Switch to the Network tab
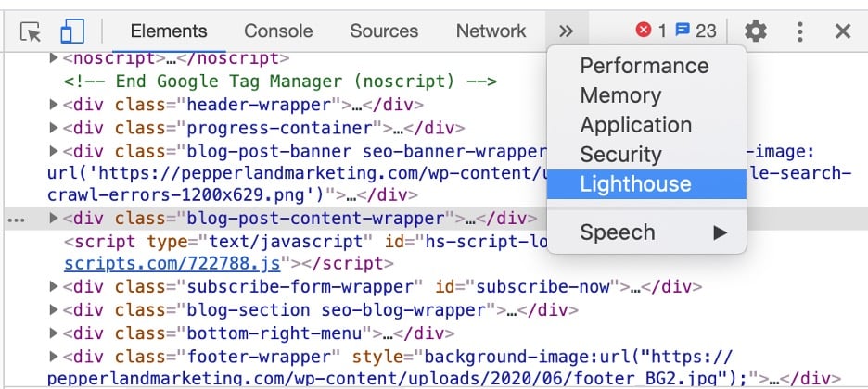 coord(491,31)
